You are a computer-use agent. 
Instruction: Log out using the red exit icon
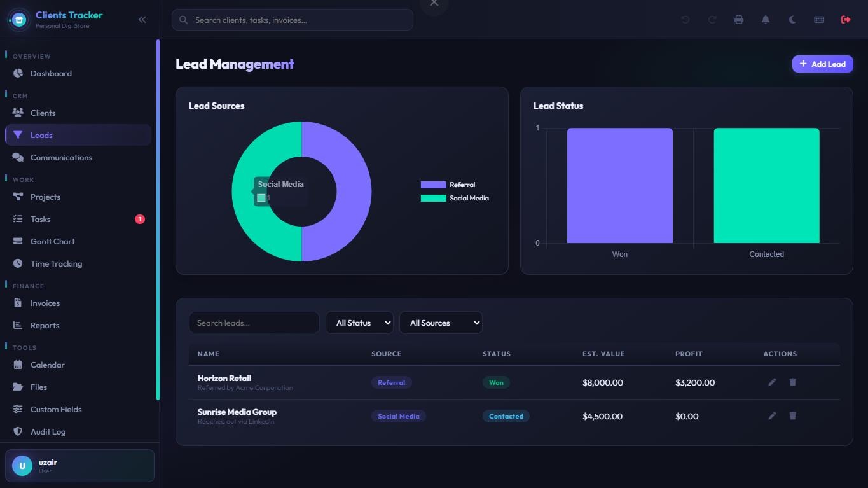click(846, 20)
